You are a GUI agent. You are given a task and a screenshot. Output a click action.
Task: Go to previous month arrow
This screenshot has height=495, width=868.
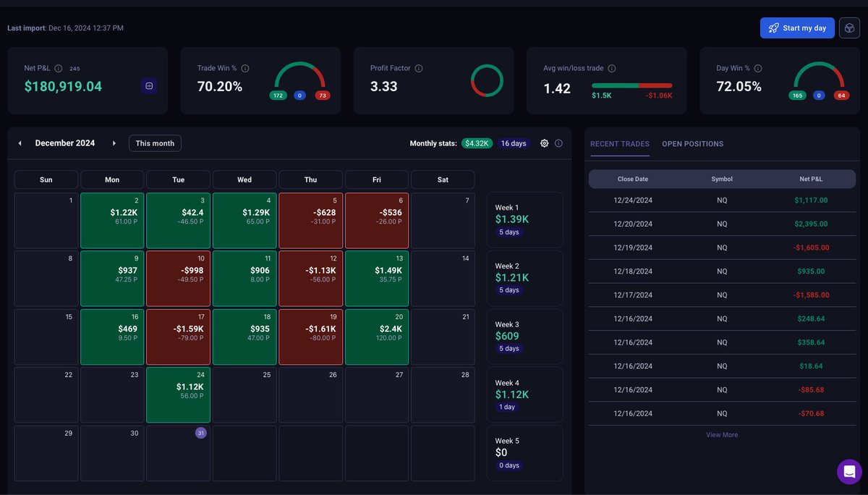(20, 143)
